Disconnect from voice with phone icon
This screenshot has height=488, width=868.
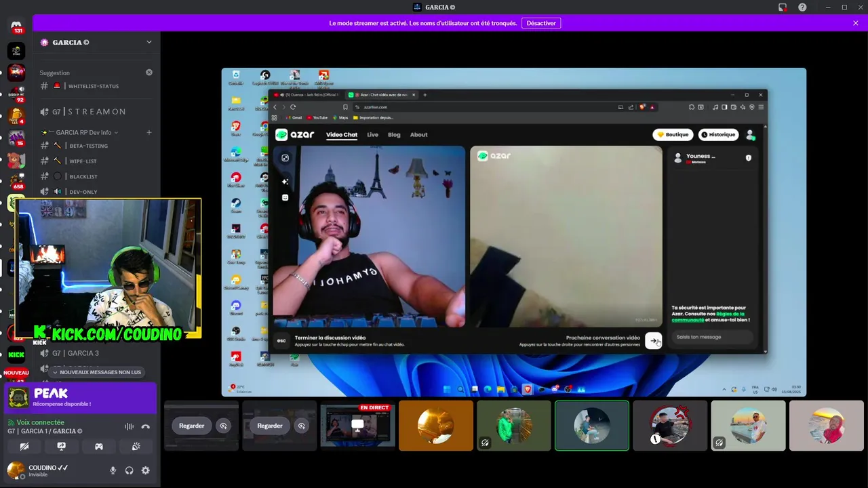coord(145,426)
